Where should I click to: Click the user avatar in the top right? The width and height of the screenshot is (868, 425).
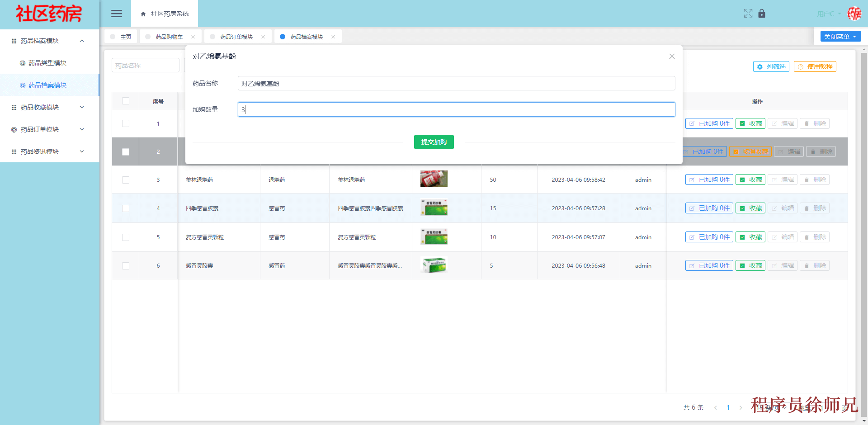854,14
